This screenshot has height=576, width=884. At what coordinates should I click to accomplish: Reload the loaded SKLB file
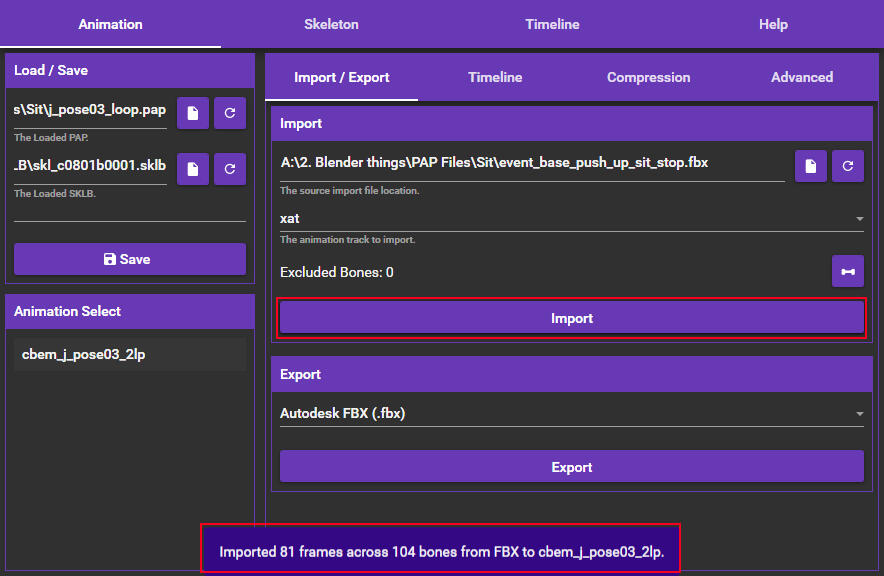click(230, 169)
